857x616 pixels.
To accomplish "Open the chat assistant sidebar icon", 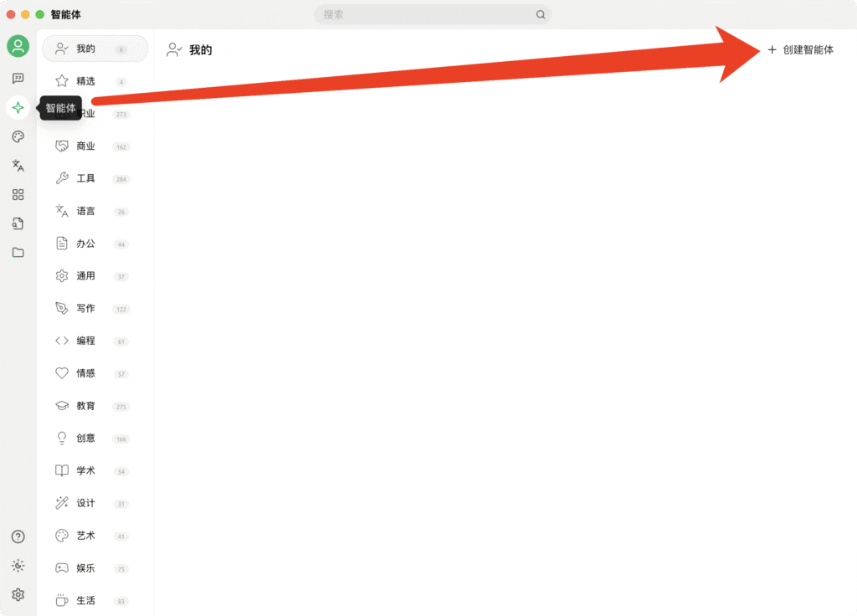I will (x=18, y=78).
